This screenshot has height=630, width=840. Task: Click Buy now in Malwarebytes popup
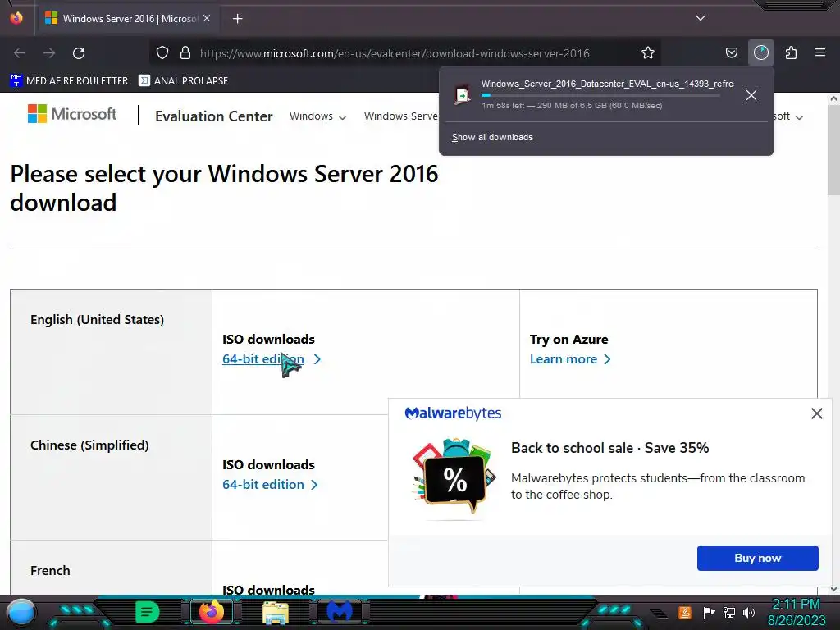(x=757, y=558)
